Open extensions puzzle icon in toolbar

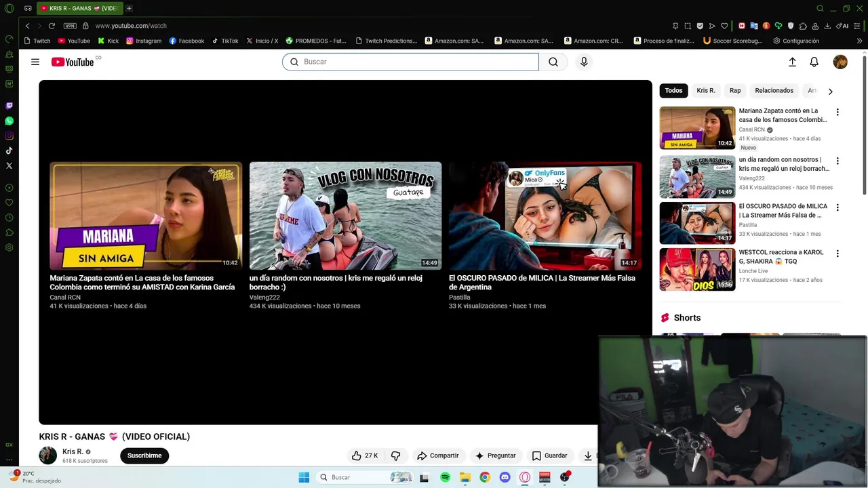(x=803, y=26)
